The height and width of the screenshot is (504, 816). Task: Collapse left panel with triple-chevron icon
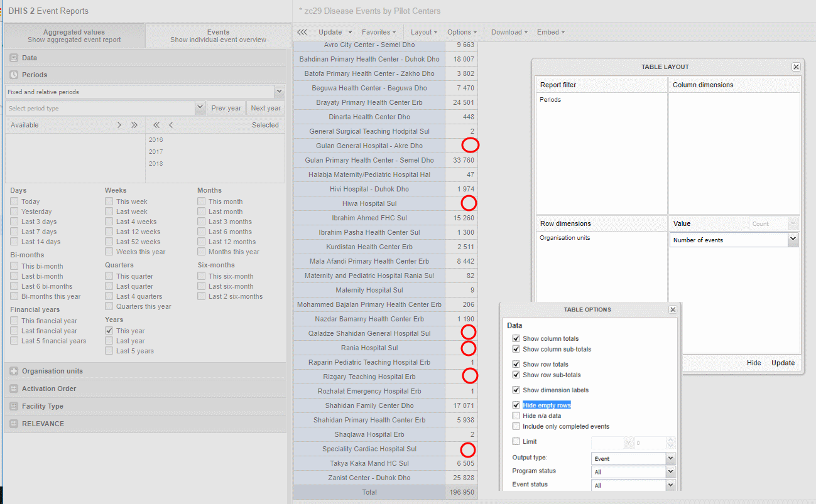point(302,32)
